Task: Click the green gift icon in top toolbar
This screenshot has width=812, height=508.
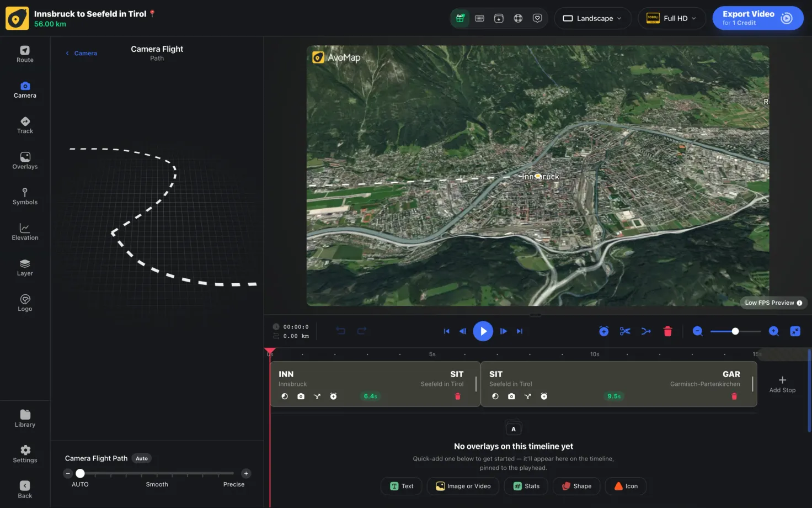Action: [460, 18]
